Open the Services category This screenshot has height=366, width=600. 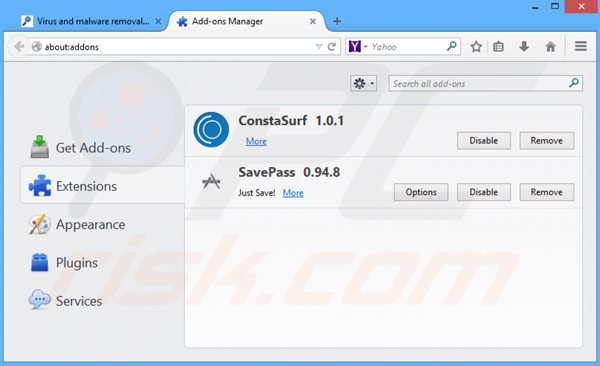[102, 301]
